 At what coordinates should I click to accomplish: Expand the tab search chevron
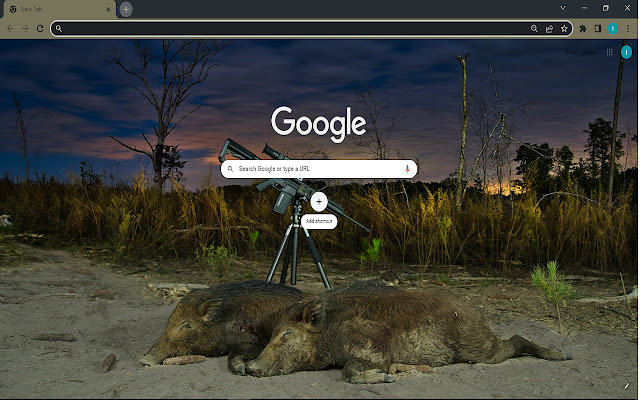[563, 8]
